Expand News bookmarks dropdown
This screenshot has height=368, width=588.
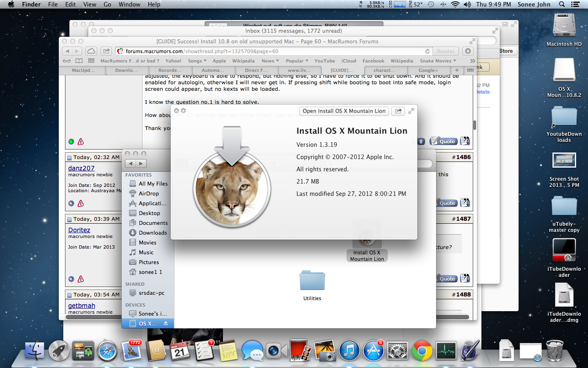pos(270,61)
